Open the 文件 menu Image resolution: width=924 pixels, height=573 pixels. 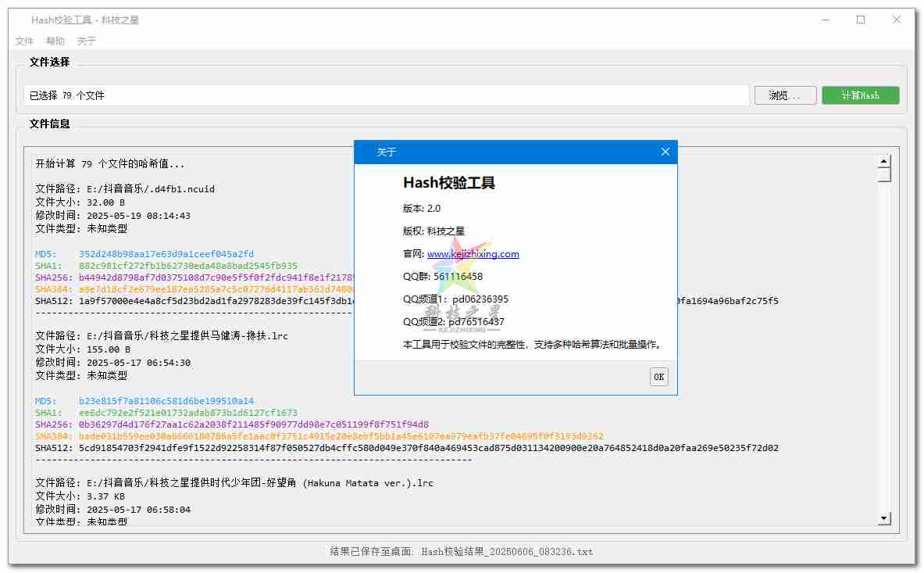(x=24, y=41)
